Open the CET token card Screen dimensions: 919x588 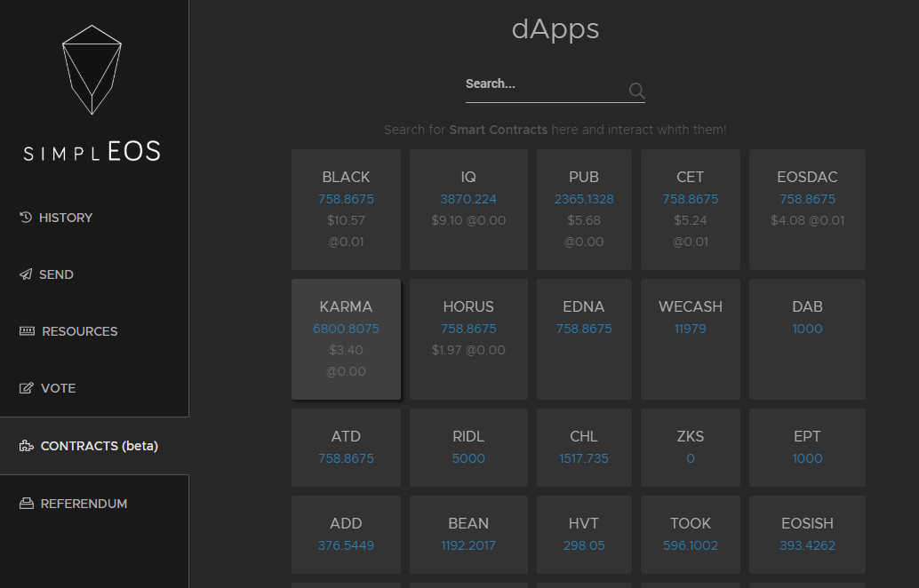690,209
